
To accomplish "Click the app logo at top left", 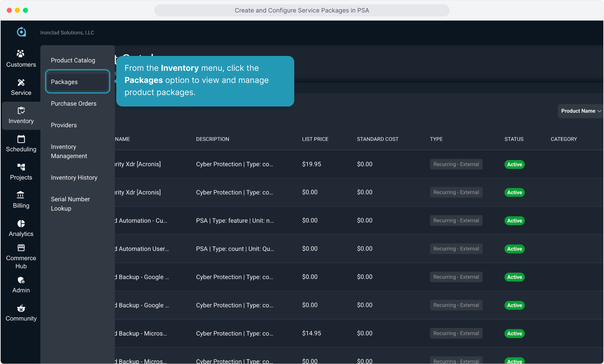I will 21,32.
